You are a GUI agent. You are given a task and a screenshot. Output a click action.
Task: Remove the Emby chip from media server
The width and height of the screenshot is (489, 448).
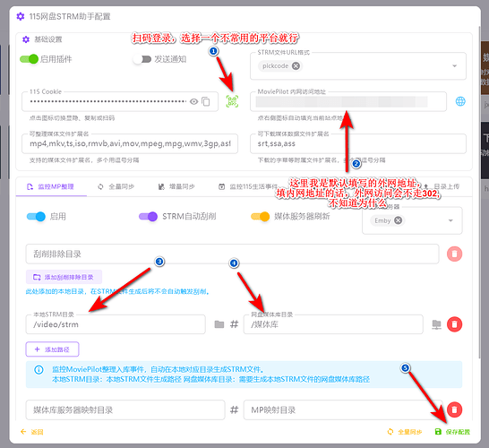tap(398, 220)
